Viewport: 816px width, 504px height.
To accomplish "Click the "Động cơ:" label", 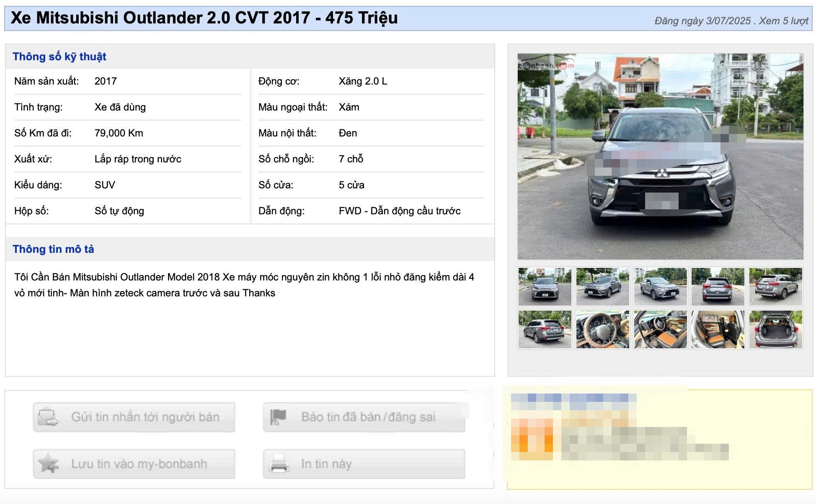I will (x=279, y=81).
